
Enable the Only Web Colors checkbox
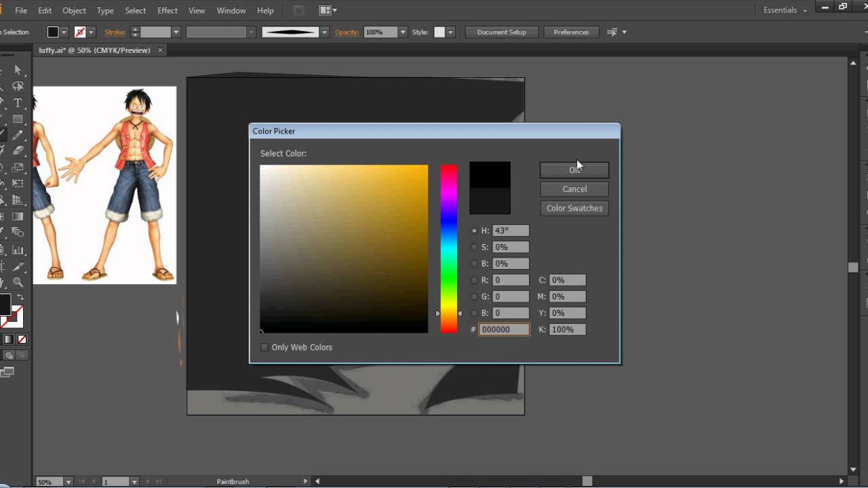tap(264, 347)
